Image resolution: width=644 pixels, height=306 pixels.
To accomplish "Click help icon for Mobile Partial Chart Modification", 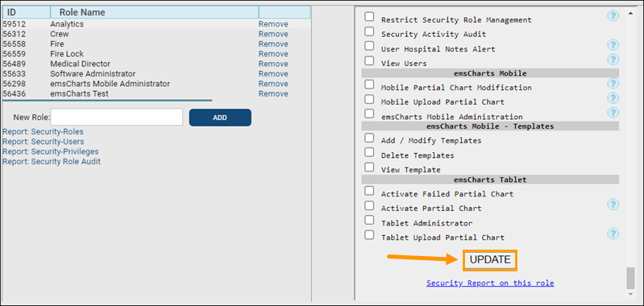I will pos(613,84).
